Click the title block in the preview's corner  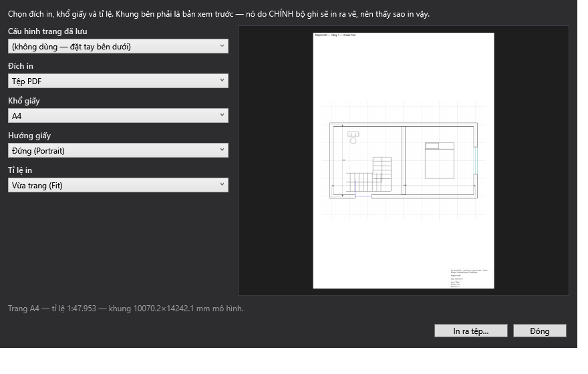471,278
